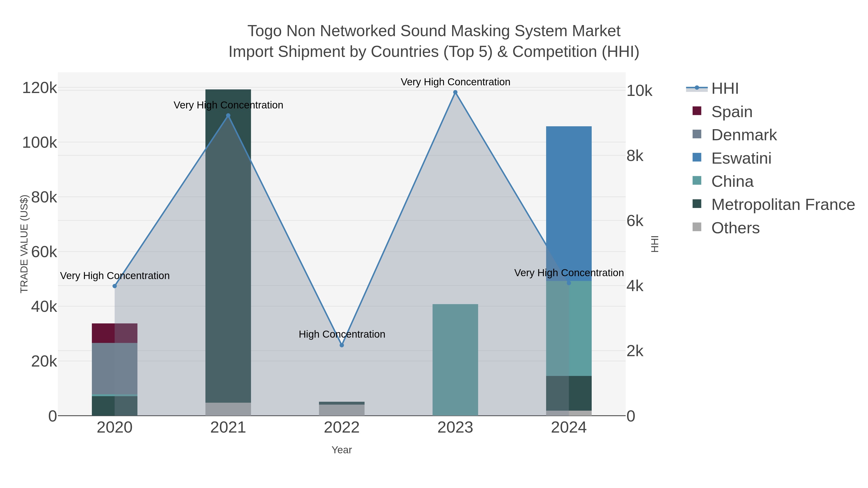The height and width of the screenshot is (488, 868).
Task: Click the 'TRADE VALUE (US$)' axis title
Action: click(x=24, y=244)
